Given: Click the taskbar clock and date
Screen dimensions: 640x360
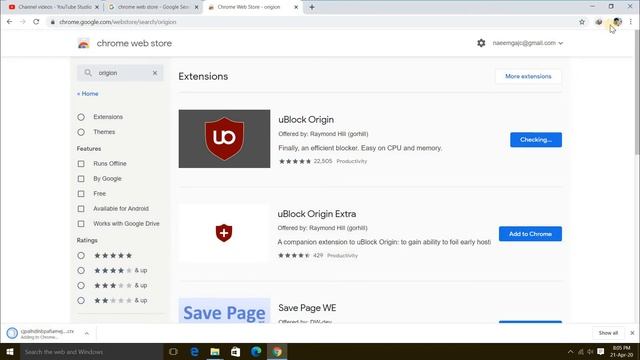Looking at the screenshot, I should point(621,351).
